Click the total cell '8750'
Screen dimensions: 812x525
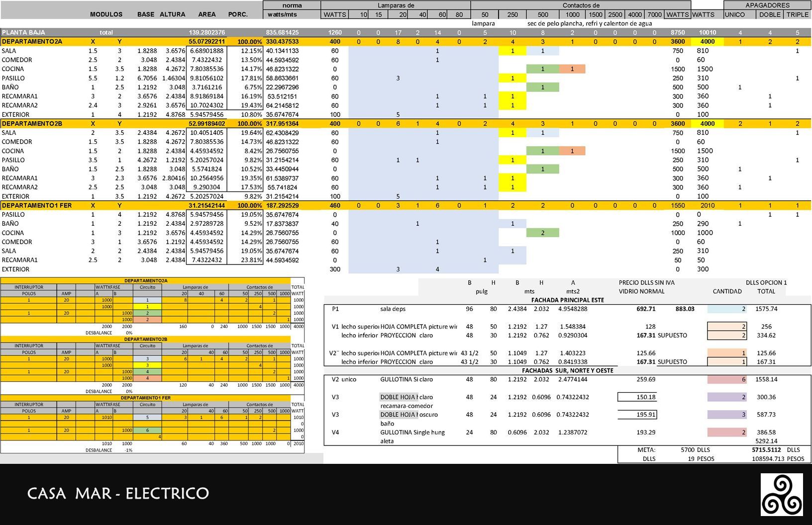[677, 32]
